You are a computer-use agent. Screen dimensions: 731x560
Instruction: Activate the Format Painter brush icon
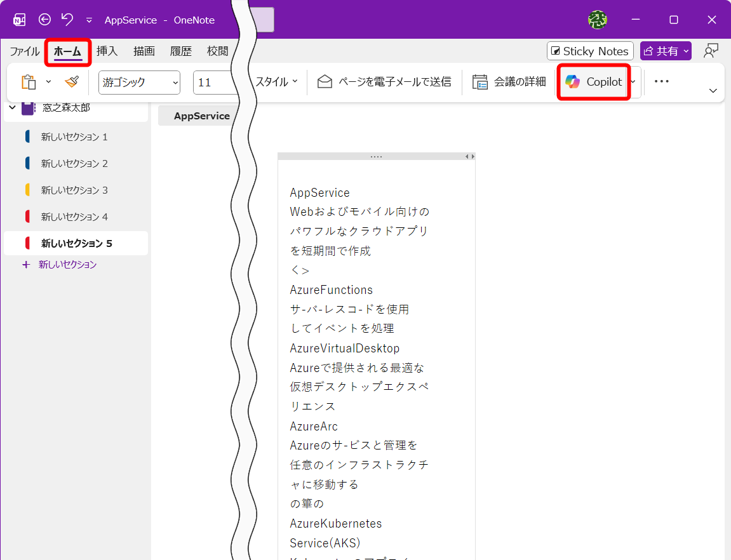72,82
